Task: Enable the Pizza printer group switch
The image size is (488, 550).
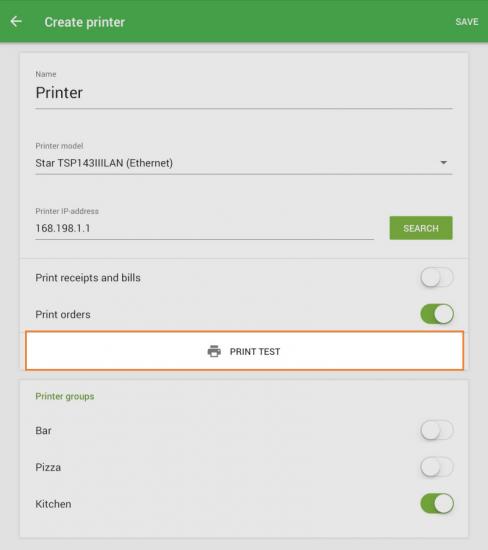Action: tap(437, 467)
